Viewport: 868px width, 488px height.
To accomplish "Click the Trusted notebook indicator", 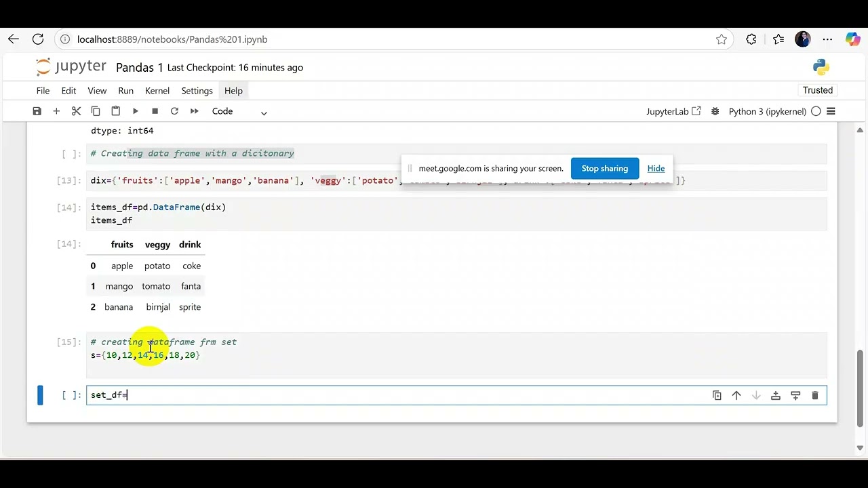I will [x=818, y=90].
